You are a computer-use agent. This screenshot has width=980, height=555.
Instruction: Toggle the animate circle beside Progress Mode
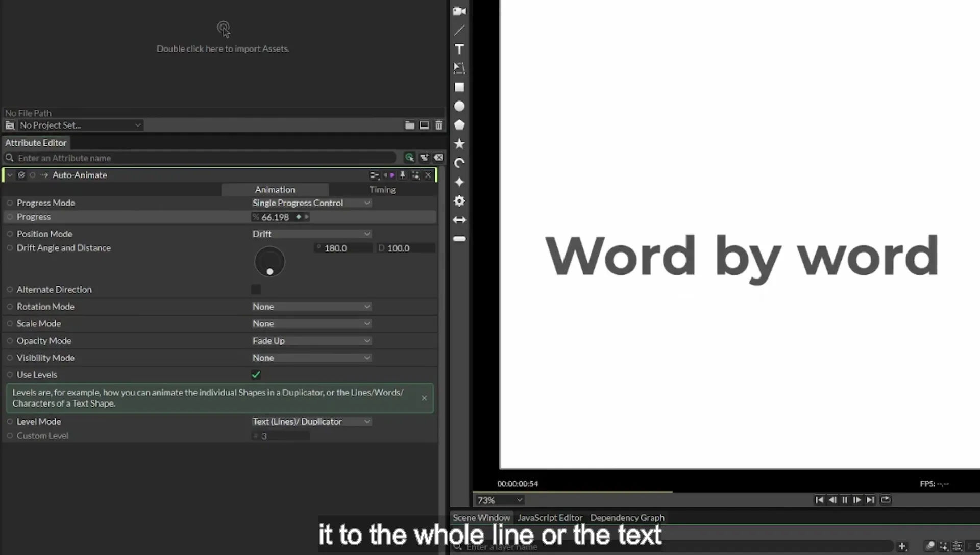click(x=10, y=203)
